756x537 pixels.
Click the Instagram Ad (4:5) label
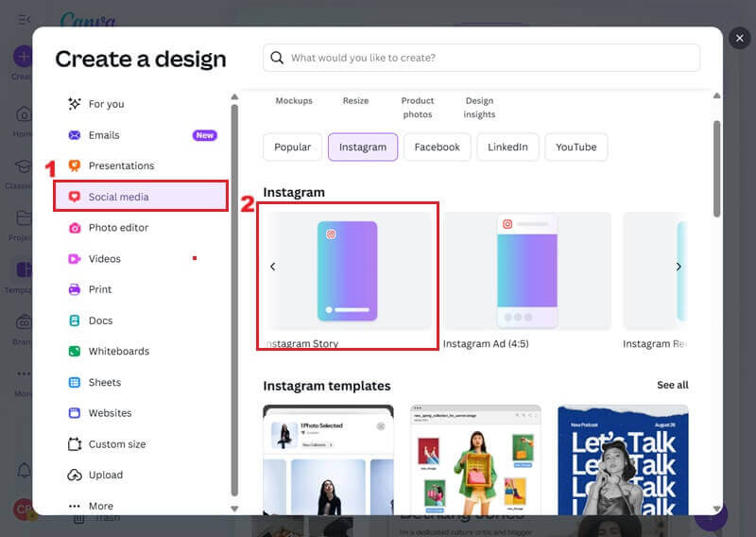[x=486, y=343]
